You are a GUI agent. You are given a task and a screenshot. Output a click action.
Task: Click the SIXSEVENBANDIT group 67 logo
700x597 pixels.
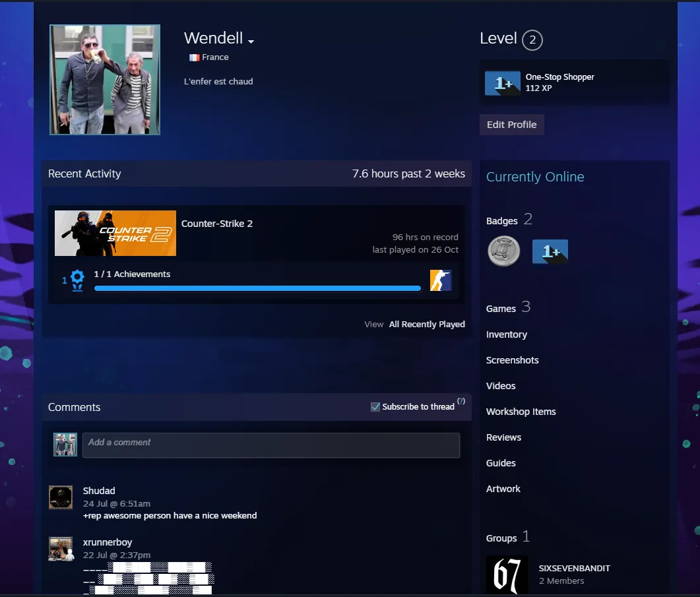(x=507, y=575)
